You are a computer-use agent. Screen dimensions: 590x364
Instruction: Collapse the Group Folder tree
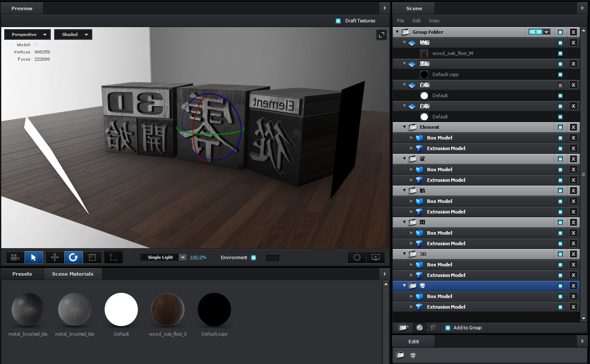[397, 32]
